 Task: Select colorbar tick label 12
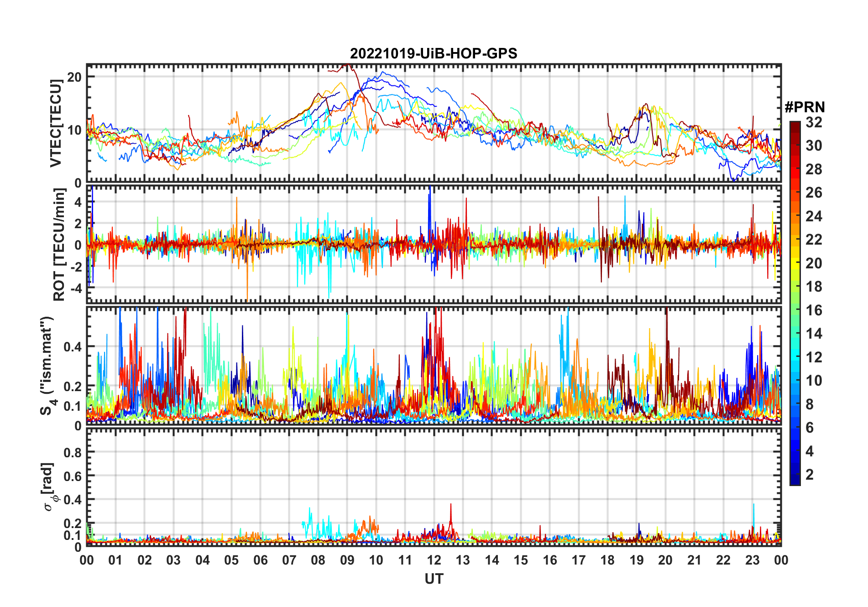point(814,357)
